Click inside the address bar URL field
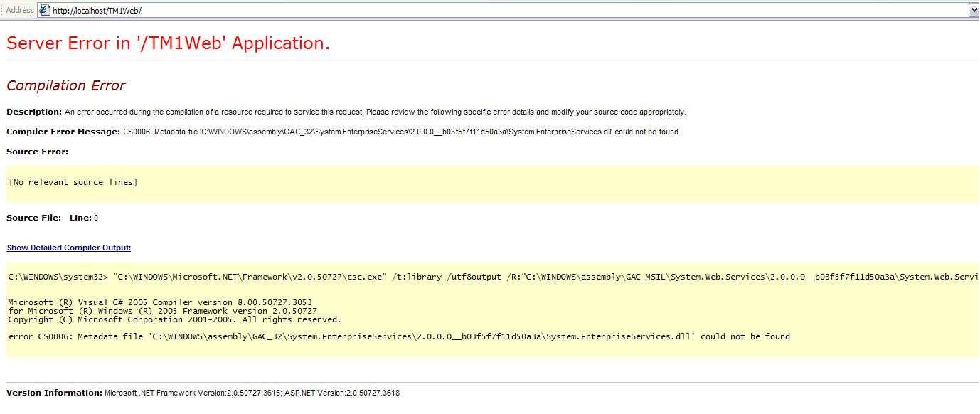This screenshot has width=980, height=414. 213,10
